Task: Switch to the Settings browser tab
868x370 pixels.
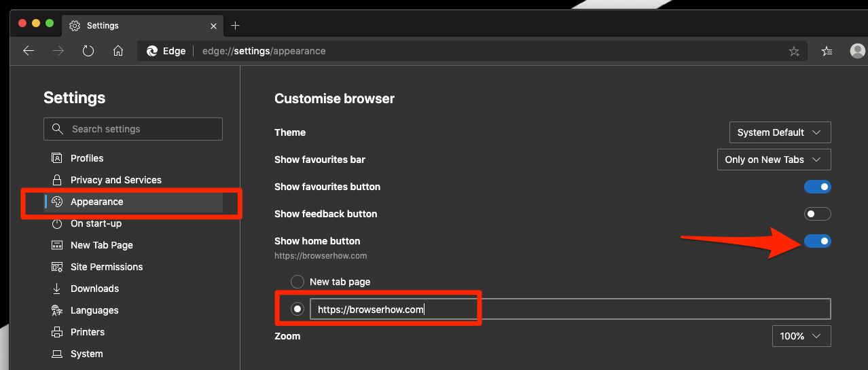Action: (143, 26)
